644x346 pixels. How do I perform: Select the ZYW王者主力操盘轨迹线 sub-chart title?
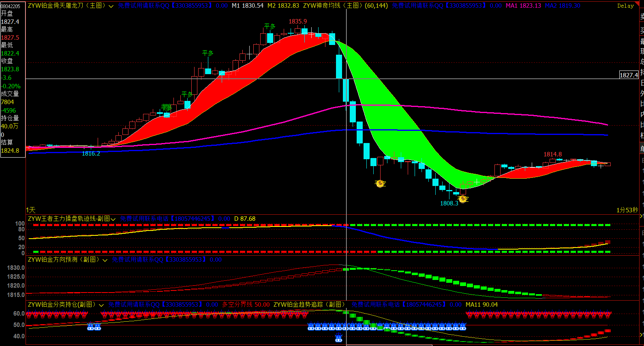point(69,219)
